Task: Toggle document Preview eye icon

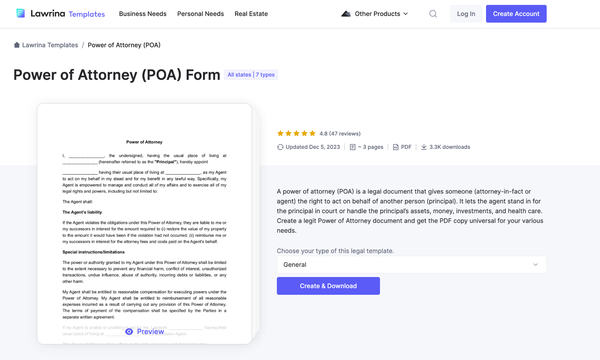Action: coord(129,331)
